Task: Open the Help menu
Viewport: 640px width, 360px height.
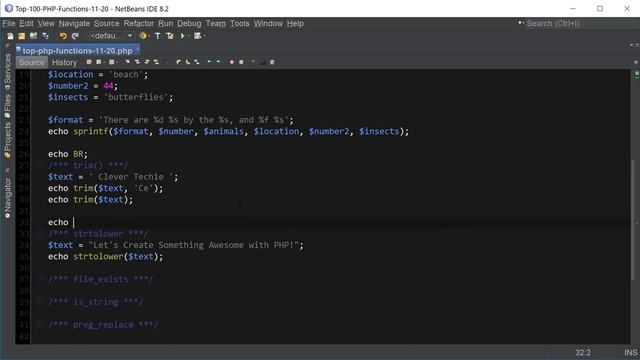Action: click(295, 24)
